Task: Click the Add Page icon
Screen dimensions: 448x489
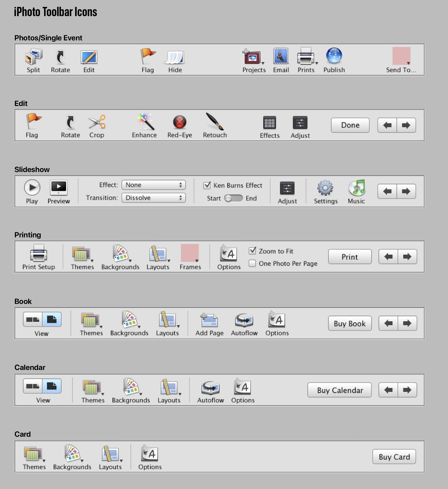Action: 209,320
